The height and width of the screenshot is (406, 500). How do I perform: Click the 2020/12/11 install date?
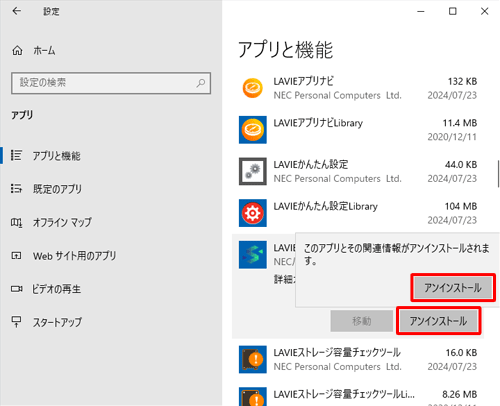[452, 137]
